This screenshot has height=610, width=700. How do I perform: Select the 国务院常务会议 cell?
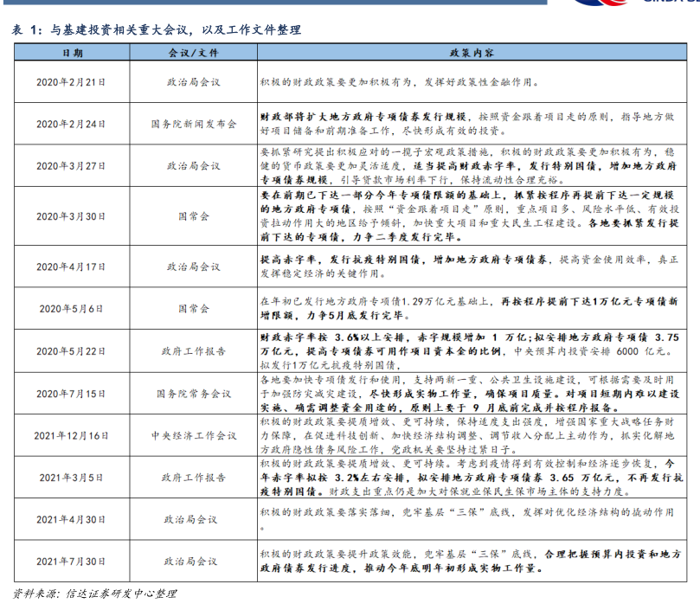(x=193, y=393)
